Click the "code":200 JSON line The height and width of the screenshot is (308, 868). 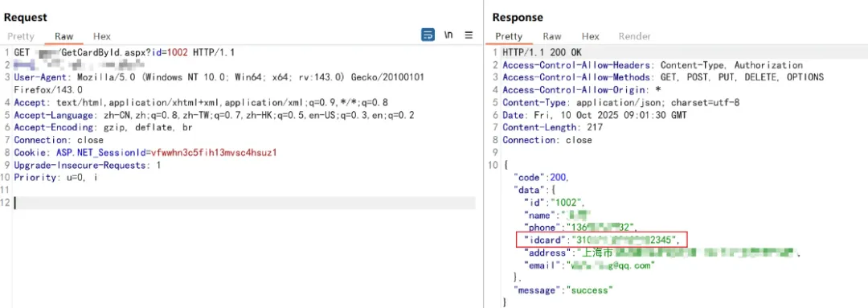click(542, 177)
